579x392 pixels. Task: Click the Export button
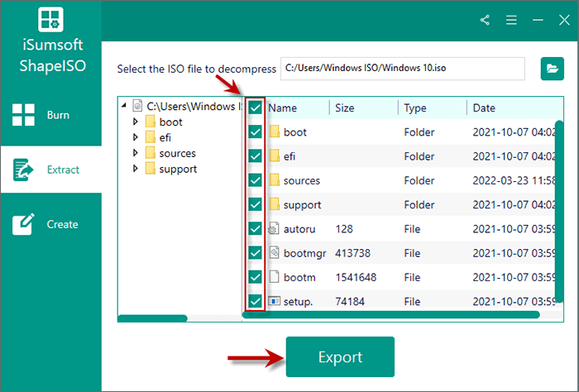(340, 357)
